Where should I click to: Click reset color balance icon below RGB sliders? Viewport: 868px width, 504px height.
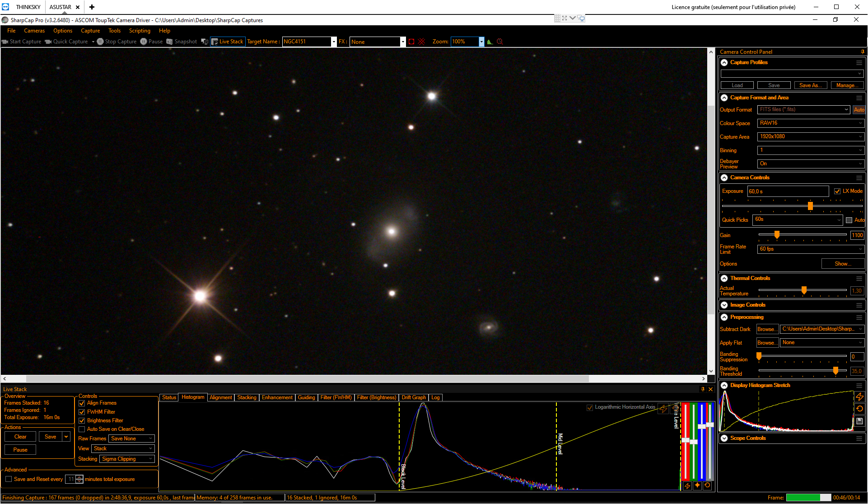click(707, 485)
